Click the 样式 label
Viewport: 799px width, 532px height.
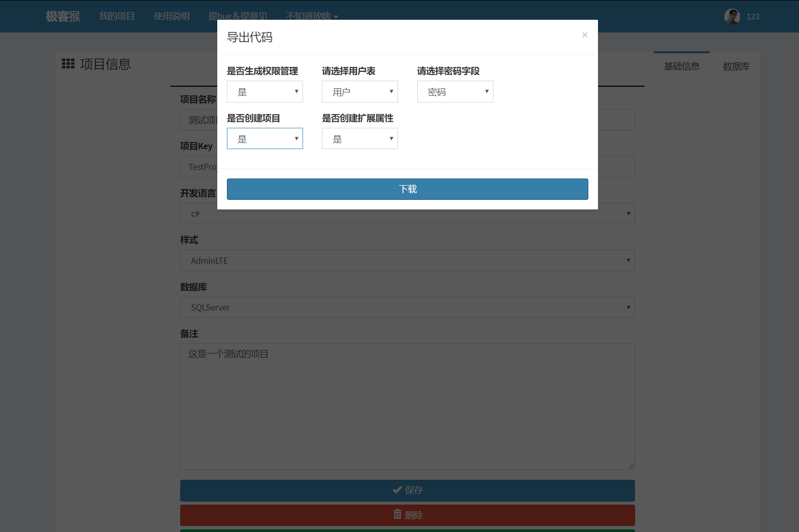point(189,240)
